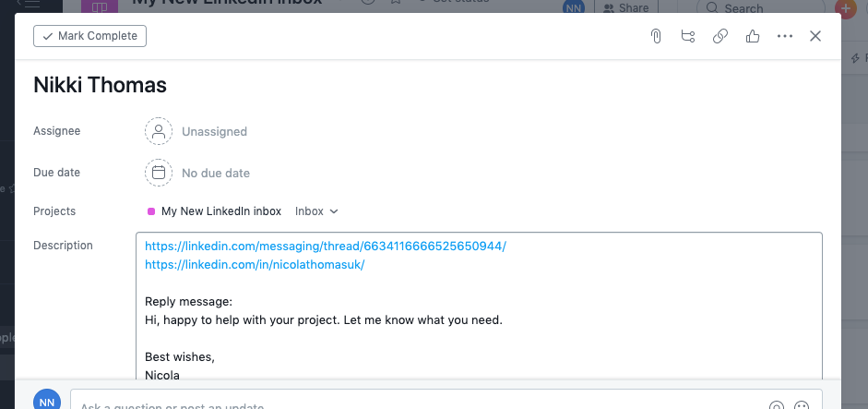Click the pink project color dot
This screenshot has width=868, height=409.
click(x=151, y=211)
